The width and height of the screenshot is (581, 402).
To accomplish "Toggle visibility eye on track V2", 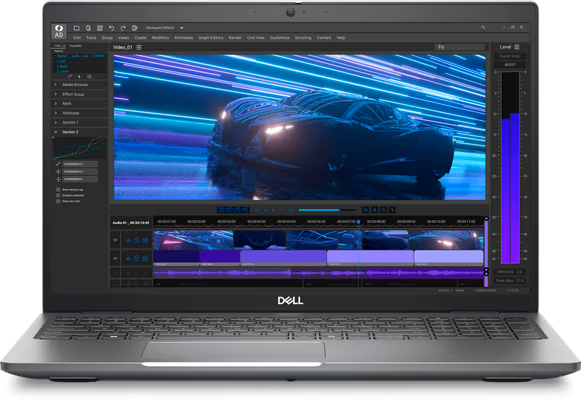I will point(128,240).
